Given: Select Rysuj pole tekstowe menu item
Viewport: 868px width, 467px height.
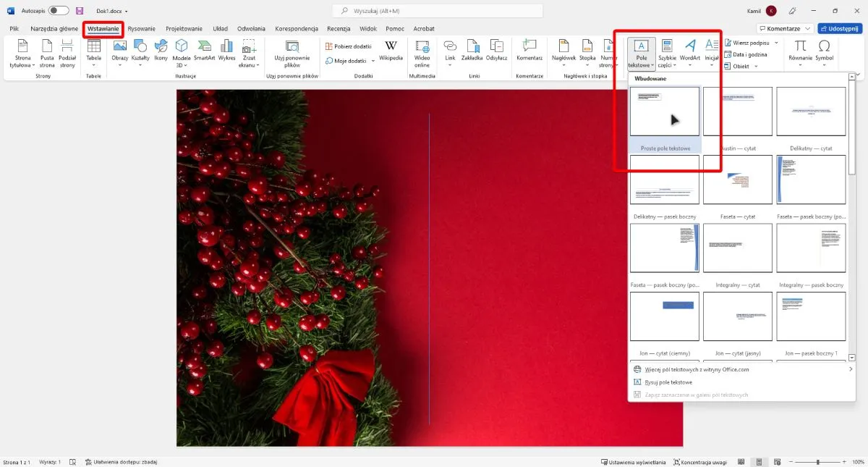Looking at the screenshot, I should point(668,382).
